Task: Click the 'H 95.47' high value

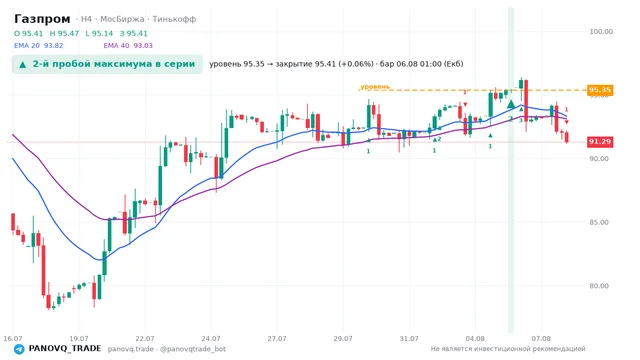Action: (64, 33)
